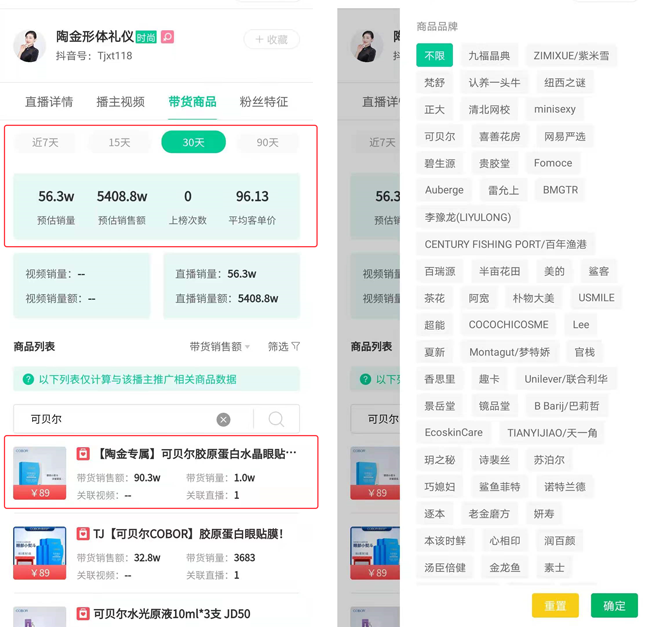Select the COCOCHICOSME brand chip
Viewport: 650px width, 627px height.
coord(508,324)
